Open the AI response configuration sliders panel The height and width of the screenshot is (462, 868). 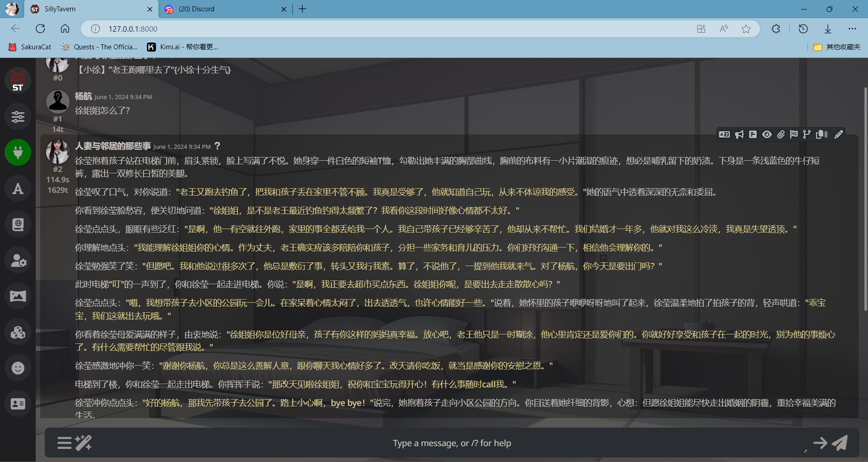coord(18,117)
